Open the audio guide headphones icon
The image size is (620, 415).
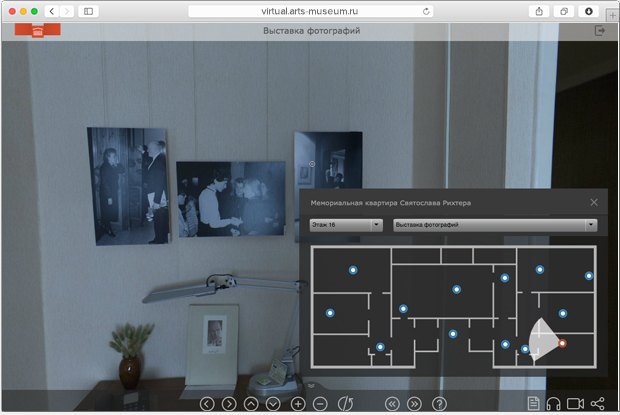point(553,404)
